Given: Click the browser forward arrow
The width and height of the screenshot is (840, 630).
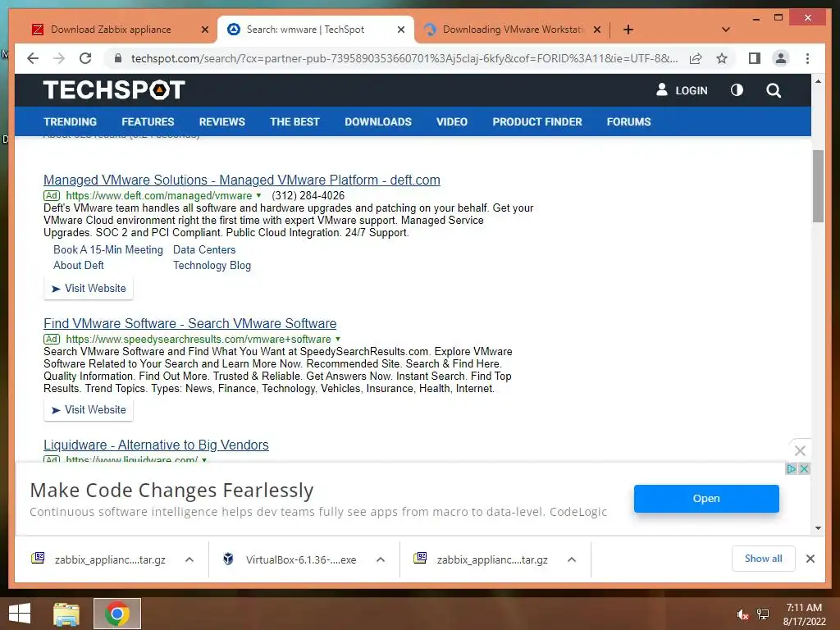Looking at the screenshot, I should click(x=59, y=58).
